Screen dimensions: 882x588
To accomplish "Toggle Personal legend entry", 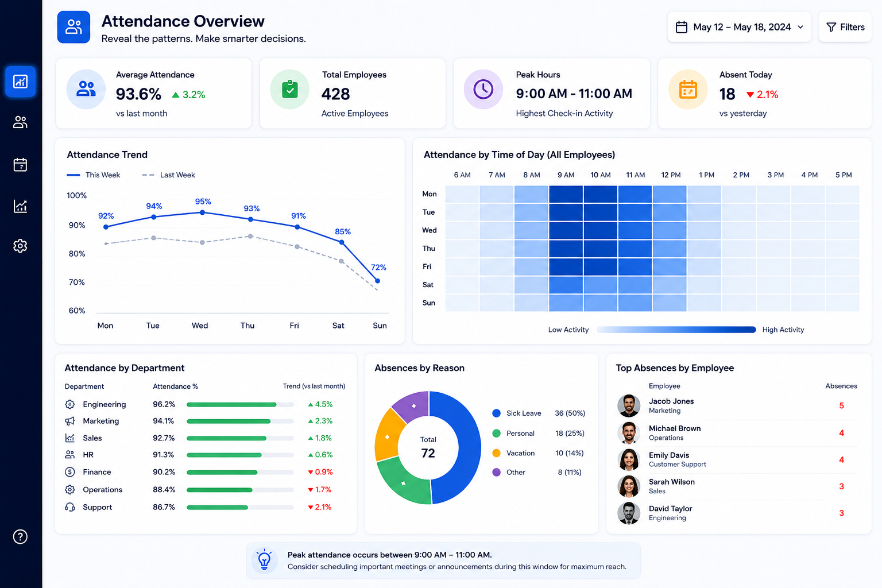I will (x=539, y=433).
